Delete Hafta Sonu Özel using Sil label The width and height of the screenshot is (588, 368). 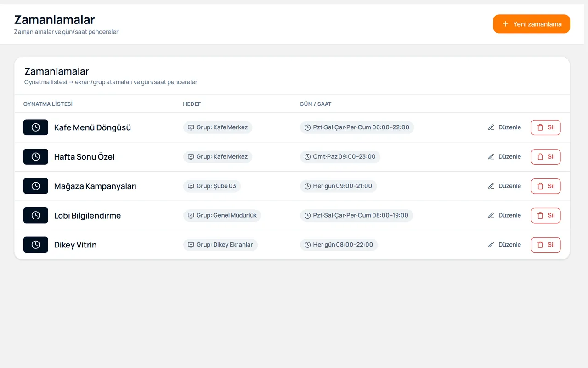tap(551, 157)
